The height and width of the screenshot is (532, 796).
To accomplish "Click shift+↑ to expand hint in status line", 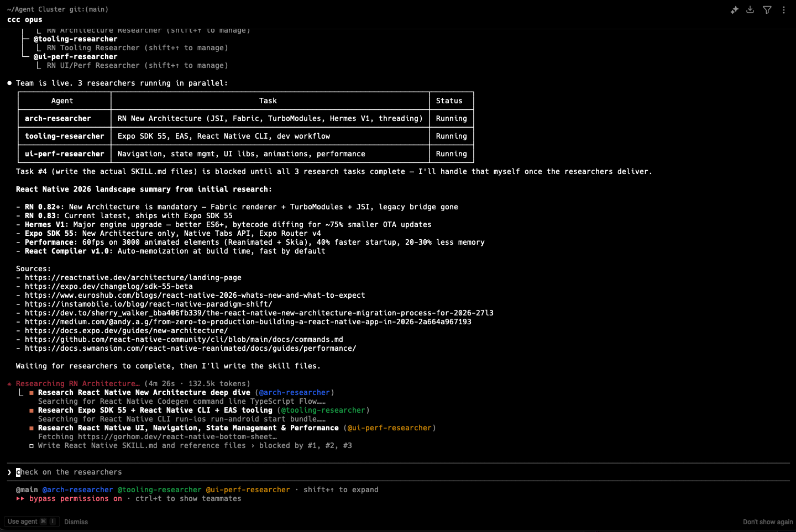I will pyautogui.click(x=341, y=490).
